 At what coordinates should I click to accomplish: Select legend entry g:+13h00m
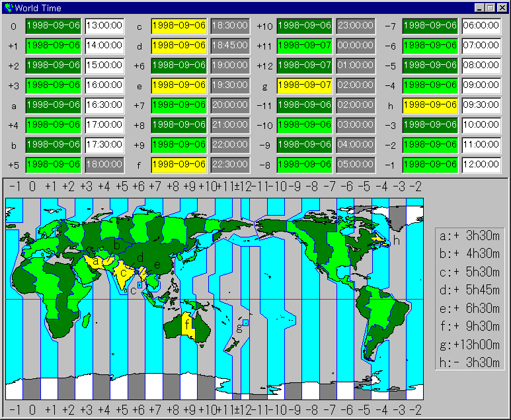[x=469, y=344]
